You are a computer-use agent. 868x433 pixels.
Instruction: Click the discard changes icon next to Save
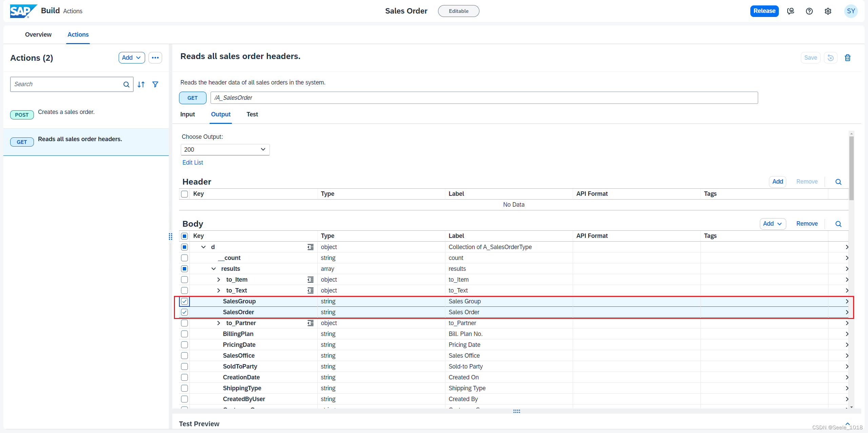click(831, 58)
